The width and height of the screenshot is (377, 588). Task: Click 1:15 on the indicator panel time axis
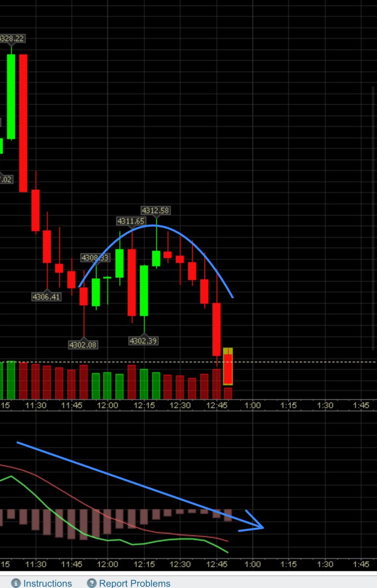tap(288, 564)
